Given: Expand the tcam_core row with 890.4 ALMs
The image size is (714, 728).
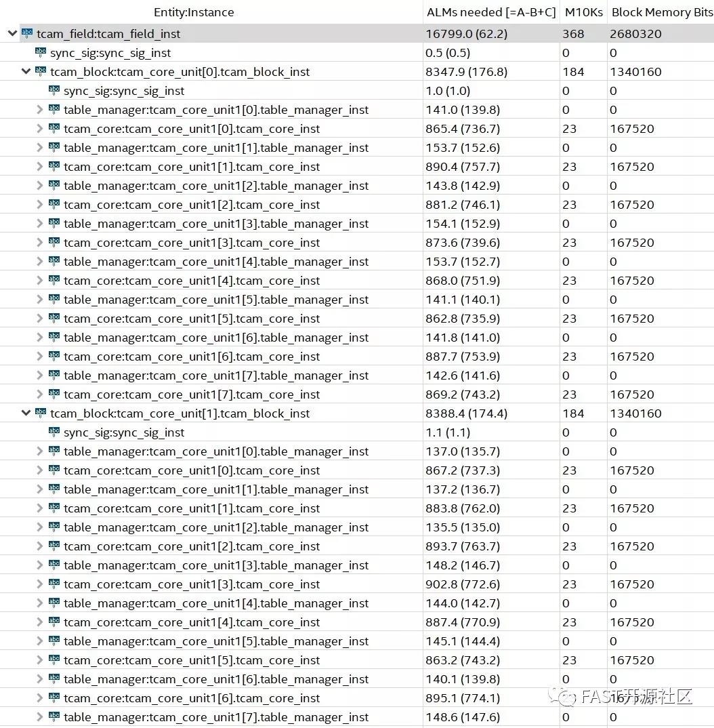Looking at the screenshot, I should click(40, 166).
